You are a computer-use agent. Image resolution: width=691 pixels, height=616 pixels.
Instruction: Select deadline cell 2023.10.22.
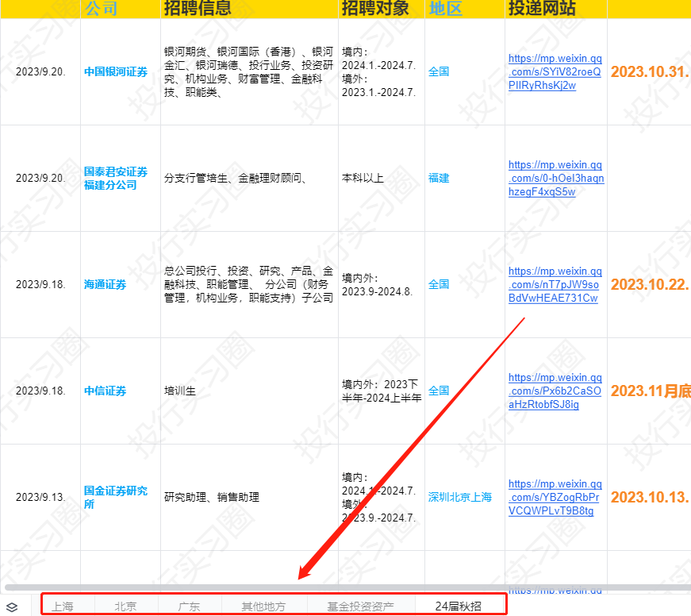pyautogui.click(x=649, y=284)
